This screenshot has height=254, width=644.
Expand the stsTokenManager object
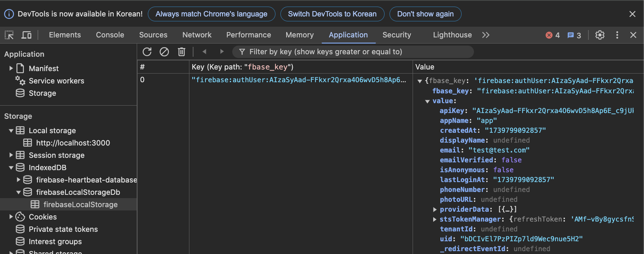[x=435, y=219]
